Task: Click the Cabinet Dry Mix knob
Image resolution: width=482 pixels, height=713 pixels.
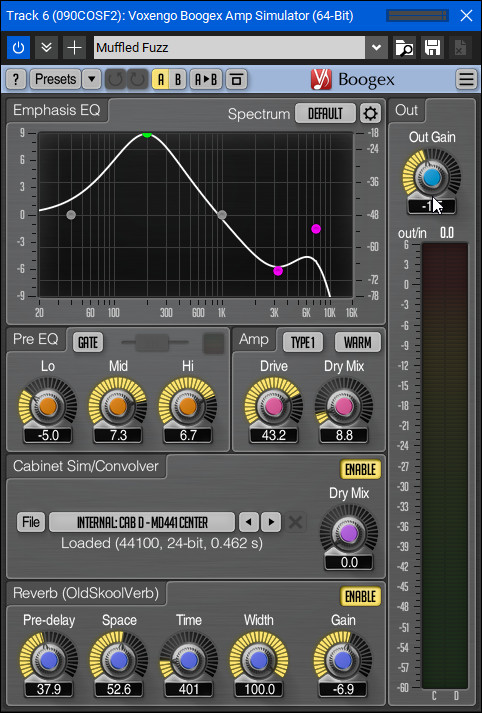Action: tap(349, 533)
